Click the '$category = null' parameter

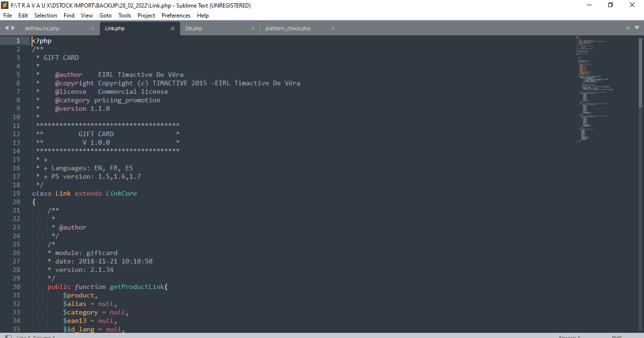click(x=94, y=312)
